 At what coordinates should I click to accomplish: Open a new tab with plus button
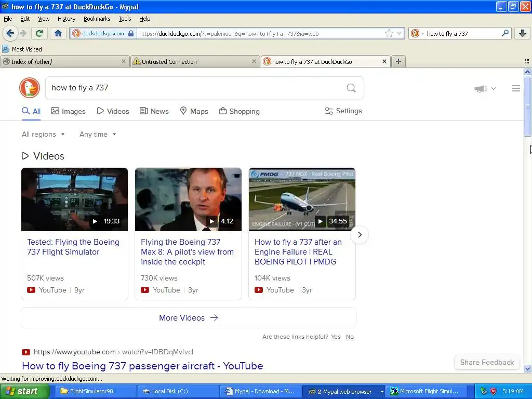click(x=398, y=61)
